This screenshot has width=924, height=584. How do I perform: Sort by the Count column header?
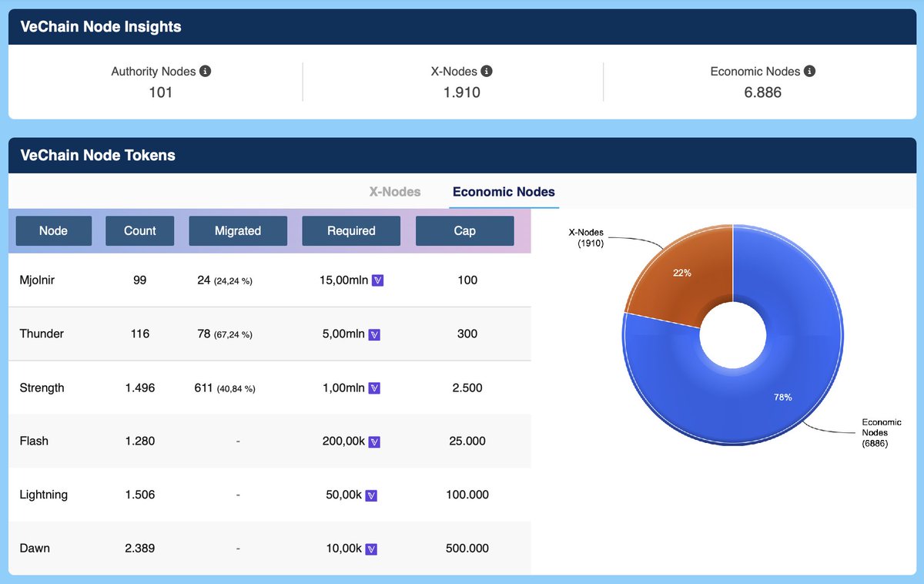coord(140,230)
